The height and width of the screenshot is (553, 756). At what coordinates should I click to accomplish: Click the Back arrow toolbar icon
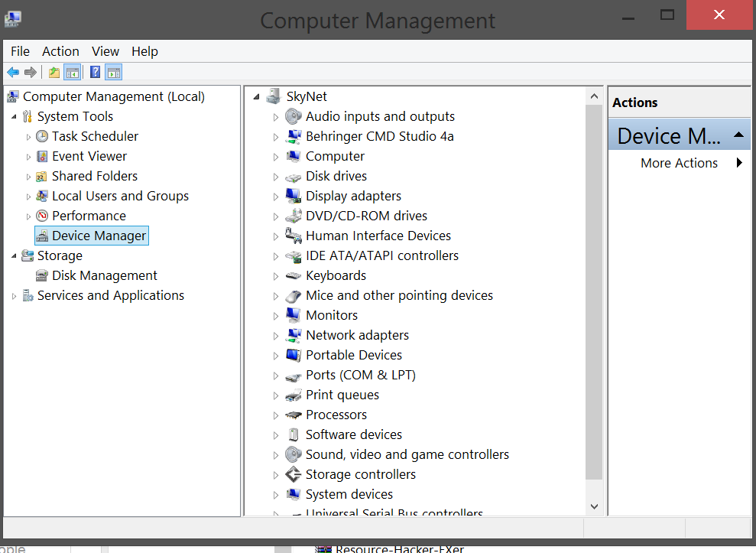13,73
